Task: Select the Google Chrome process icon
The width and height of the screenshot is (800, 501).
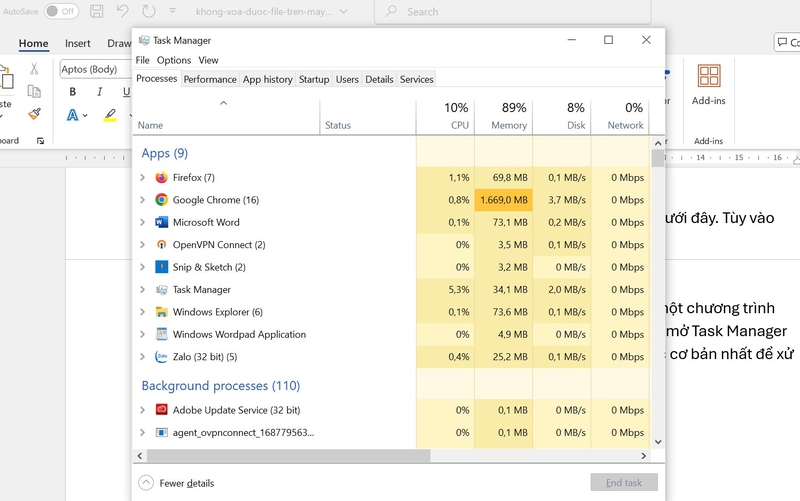Action: coord(161,200)
